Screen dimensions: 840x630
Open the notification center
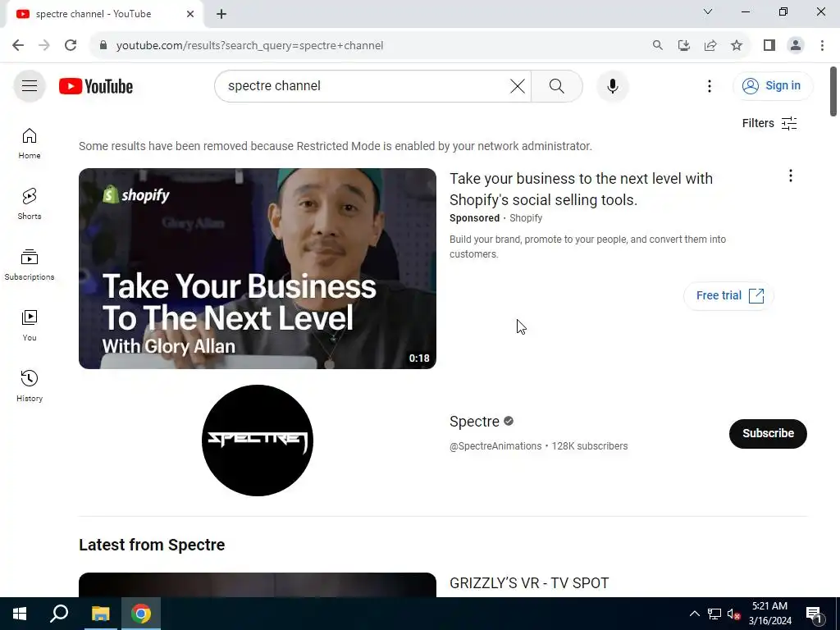coord(815,614)
